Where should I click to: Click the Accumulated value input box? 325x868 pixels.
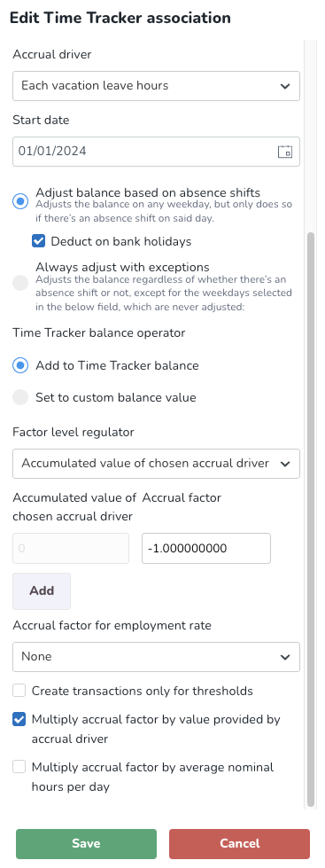71,548
